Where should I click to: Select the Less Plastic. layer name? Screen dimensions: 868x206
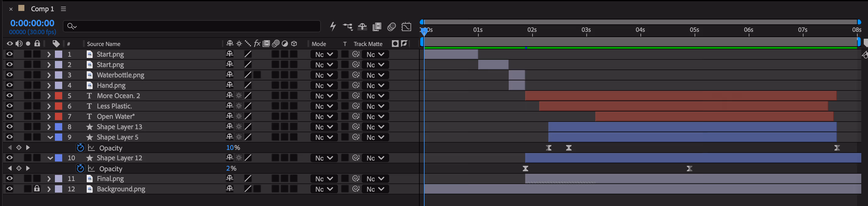(x=114, y=106)
